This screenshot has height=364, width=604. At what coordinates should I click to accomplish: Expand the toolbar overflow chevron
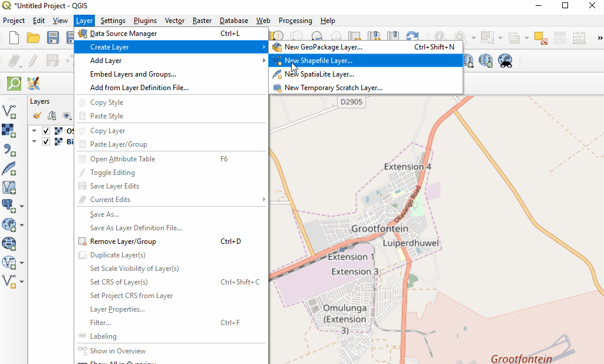(x=599, y=38)
